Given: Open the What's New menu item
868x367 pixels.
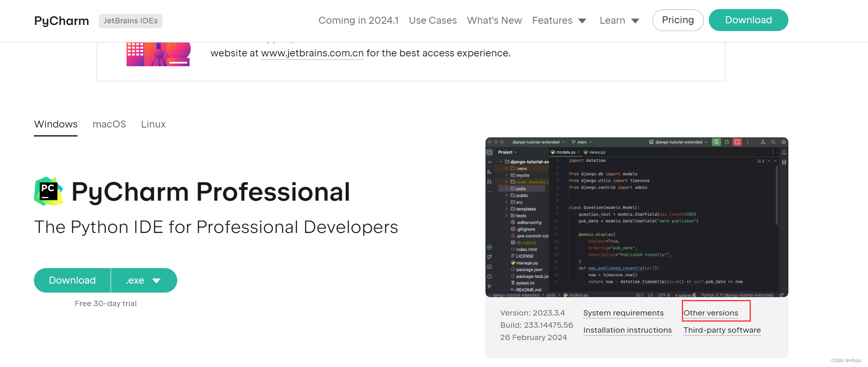Looking at the screenshot, I should [494, 20].
